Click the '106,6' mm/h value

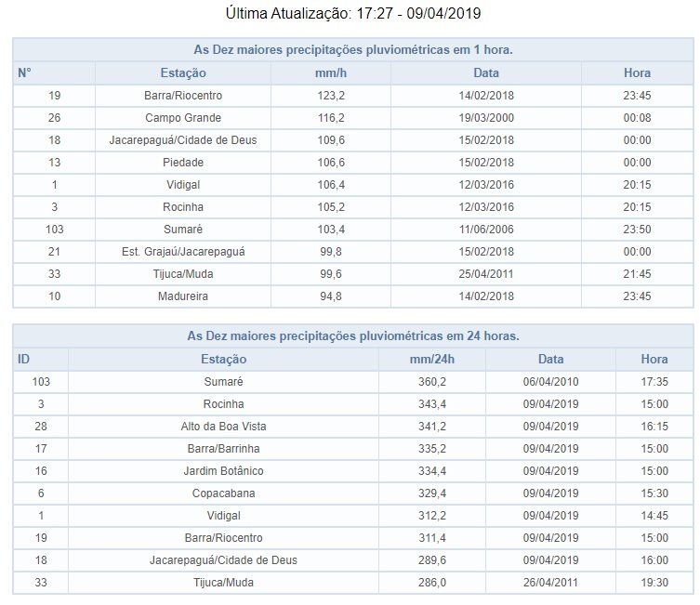(331, 163)
